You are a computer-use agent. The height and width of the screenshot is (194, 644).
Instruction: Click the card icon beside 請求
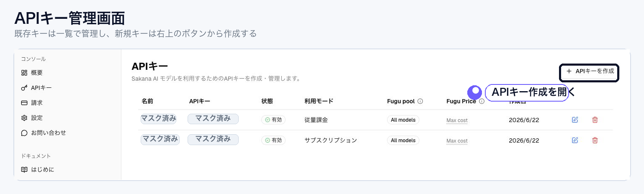(24, 103)
